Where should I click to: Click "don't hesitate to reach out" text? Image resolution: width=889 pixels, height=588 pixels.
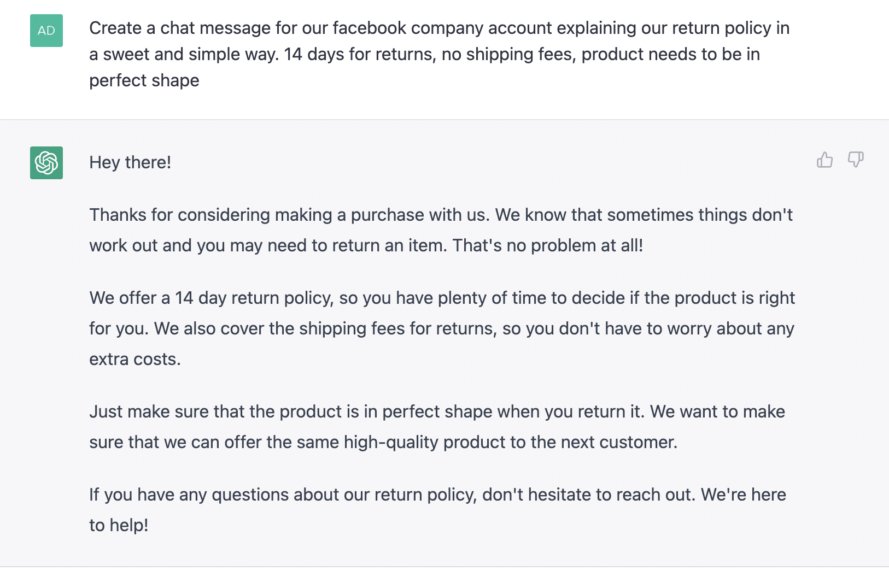click(588, 495)
